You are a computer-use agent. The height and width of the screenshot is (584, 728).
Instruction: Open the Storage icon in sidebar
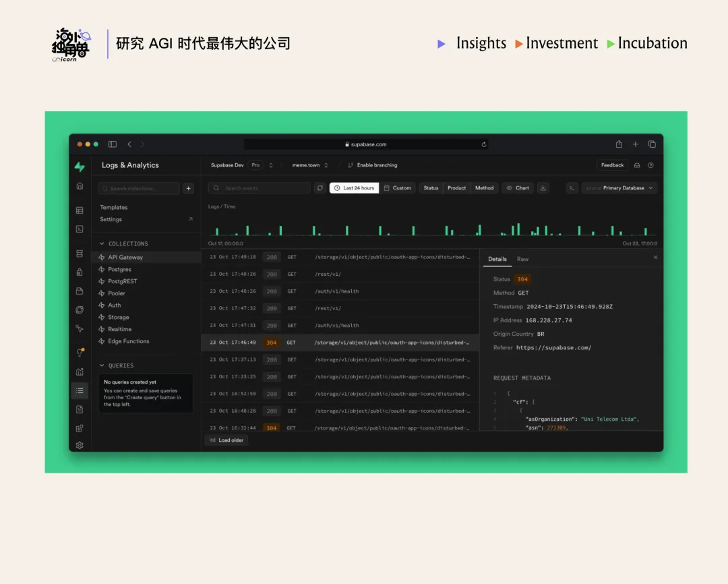tap(80, 291)
